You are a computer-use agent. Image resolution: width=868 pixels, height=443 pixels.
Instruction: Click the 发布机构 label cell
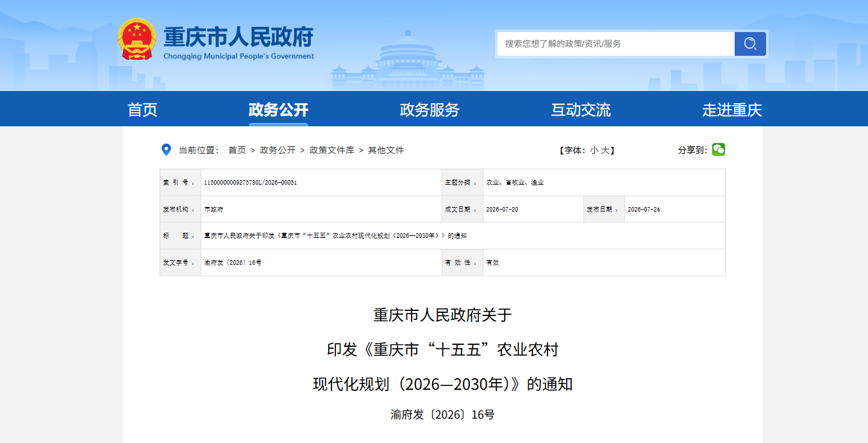pos(180,210)
